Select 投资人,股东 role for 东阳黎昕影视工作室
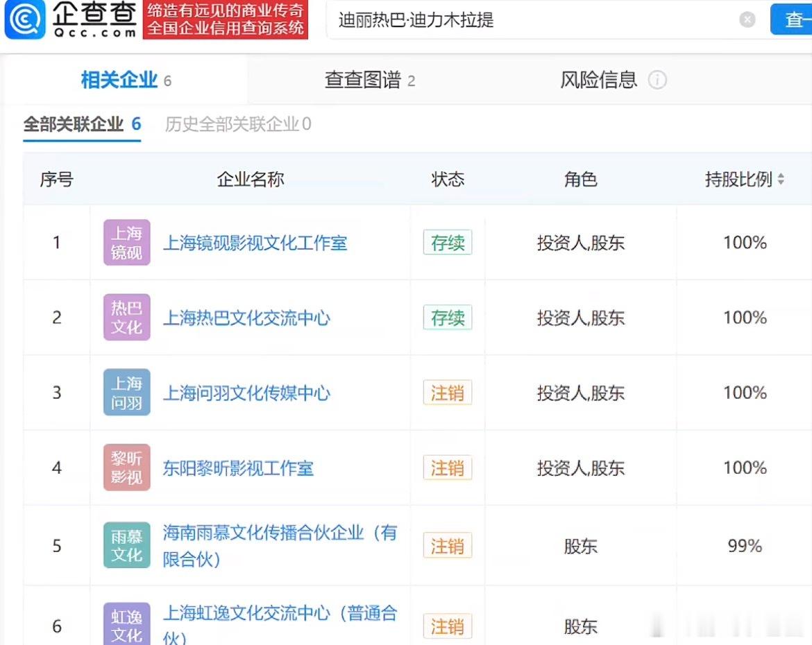The image size is (812, 645). (580, 468)
